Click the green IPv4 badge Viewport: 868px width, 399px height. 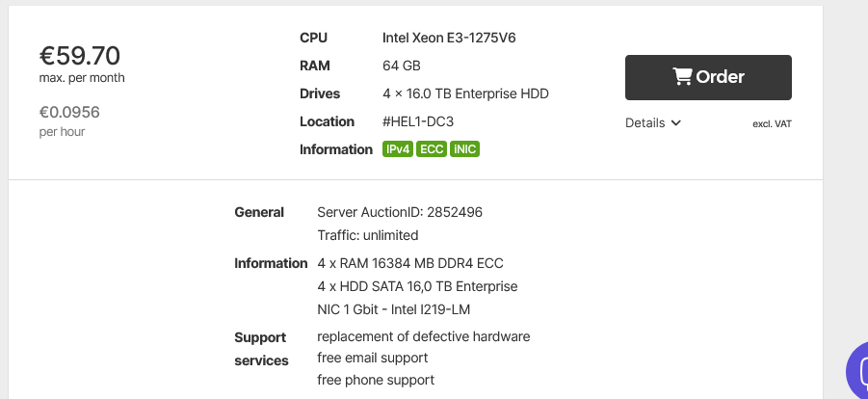(x=398, y=149)
